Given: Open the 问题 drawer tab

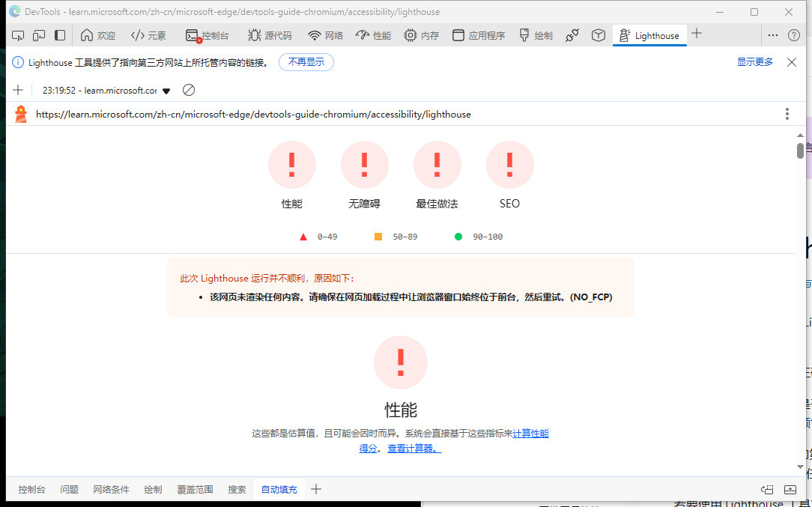Looking at the screenshot, I should pyautogui.click(x=70, y=489).
